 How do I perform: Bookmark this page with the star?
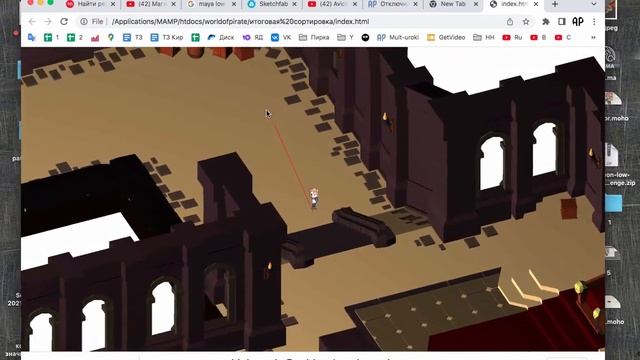(x=526, y=22)
